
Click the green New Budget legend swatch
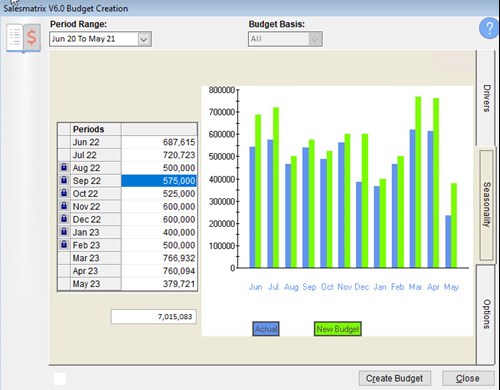pyautogui.click(x=338, y=329)
